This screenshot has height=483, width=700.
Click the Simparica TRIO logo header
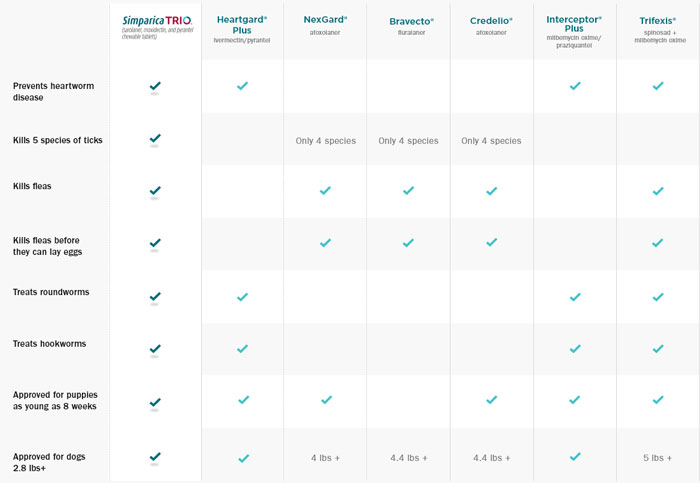(x=155, y=21)
